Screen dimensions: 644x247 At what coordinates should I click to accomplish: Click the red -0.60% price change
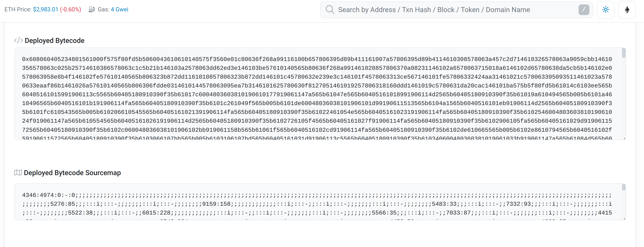tap(71, 10)
